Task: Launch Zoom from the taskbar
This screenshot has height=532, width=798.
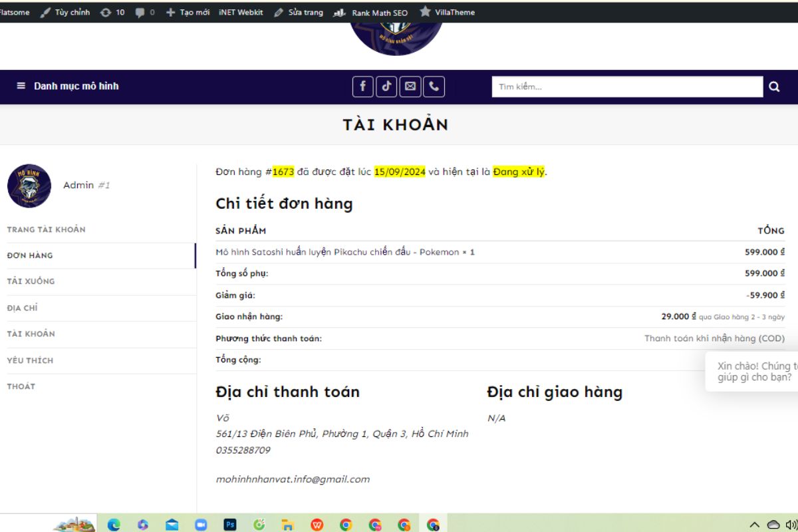Action: click(201, 525)
